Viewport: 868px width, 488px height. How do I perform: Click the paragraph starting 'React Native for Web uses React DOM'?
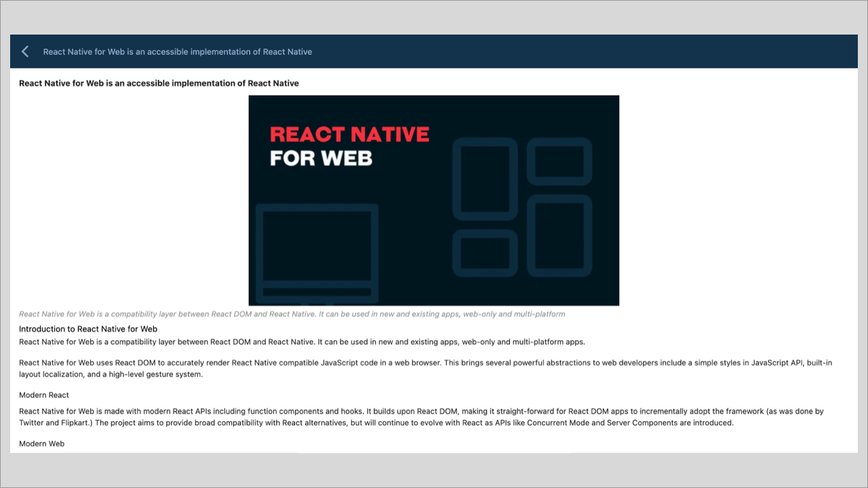(x=425, y=369)
